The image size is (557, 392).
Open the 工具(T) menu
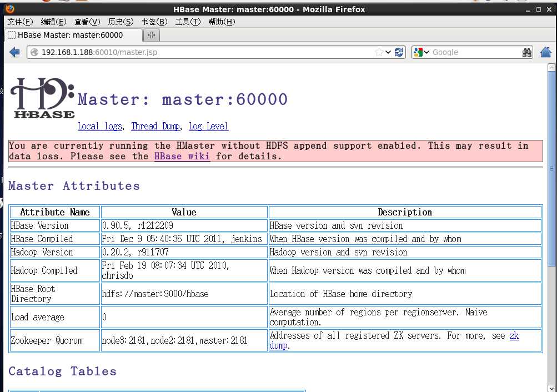pos(188,22)
